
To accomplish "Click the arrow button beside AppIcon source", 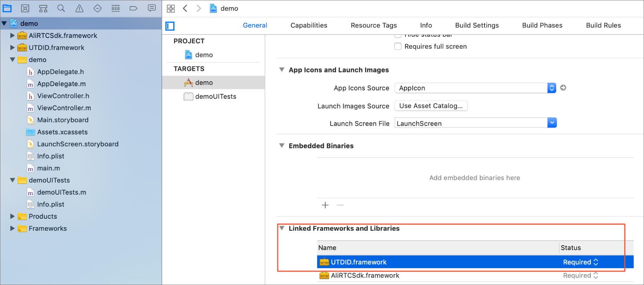I will click(563, 88).
